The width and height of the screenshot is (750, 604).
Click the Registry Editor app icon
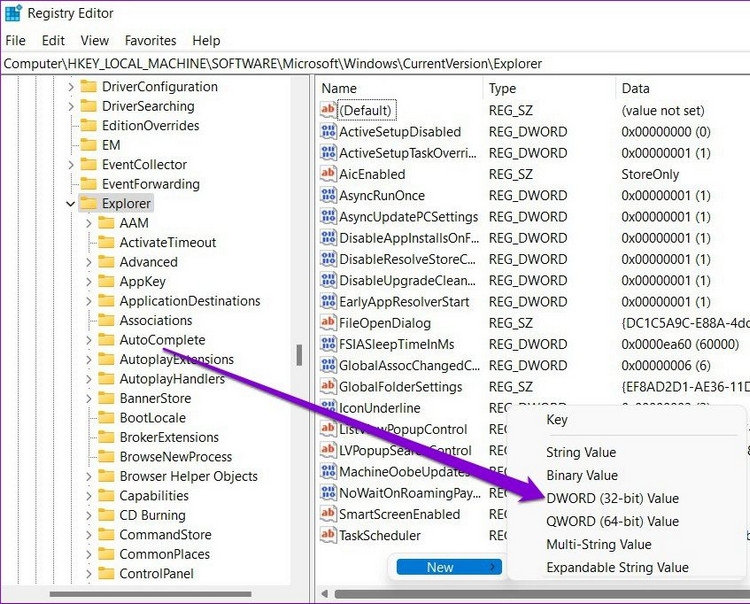click(x=13, y=13)
